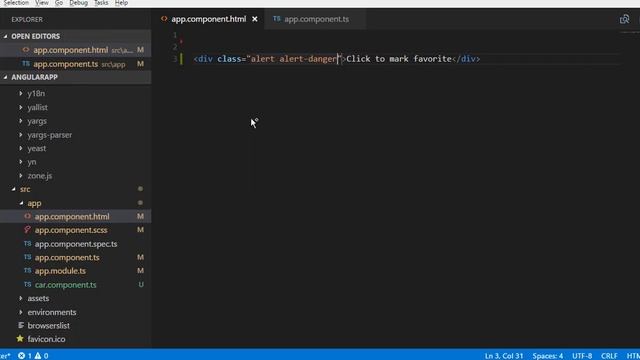Image resolution: width=640 pixels, height=360 pixels.
Task: Close the app.component.html tab
Action: tap(255, 19)
